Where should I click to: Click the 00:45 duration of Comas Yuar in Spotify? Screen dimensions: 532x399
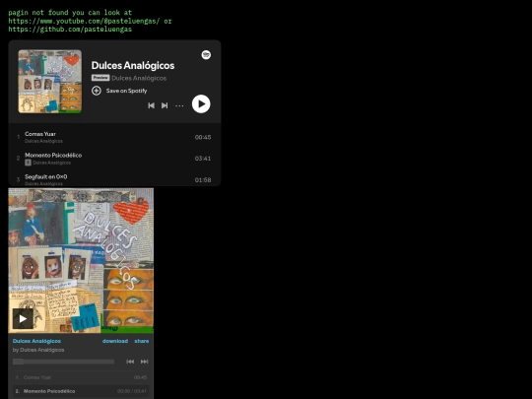tap(203, 137)
